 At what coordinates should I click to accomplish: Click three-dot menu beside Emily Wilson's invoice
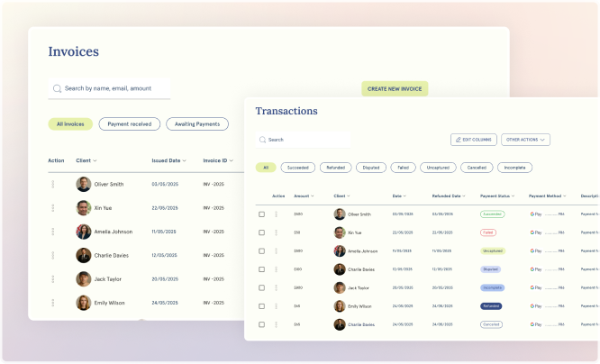click(53, 303)
